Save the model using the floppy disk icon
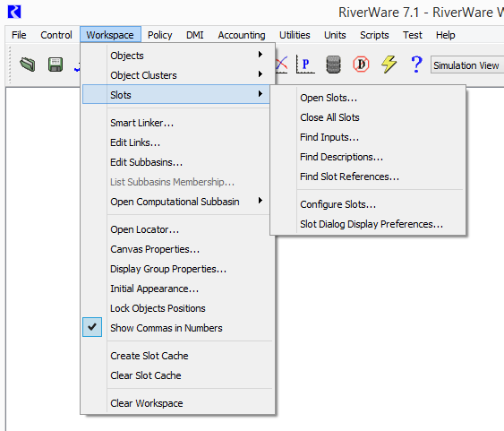This screenshot has width=504, height=431. coord(56,65)
